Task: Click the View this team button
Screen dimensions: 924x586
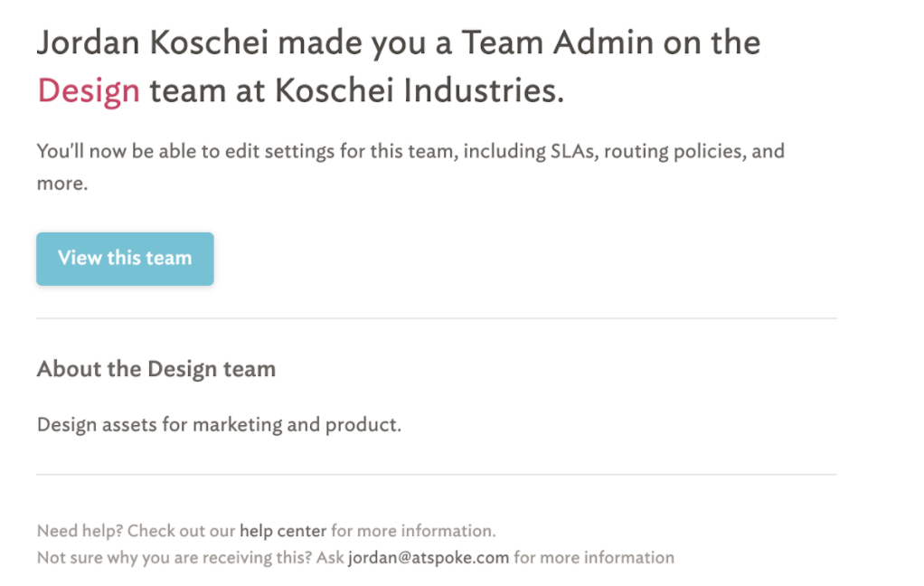Action: (x=125, y=259)
